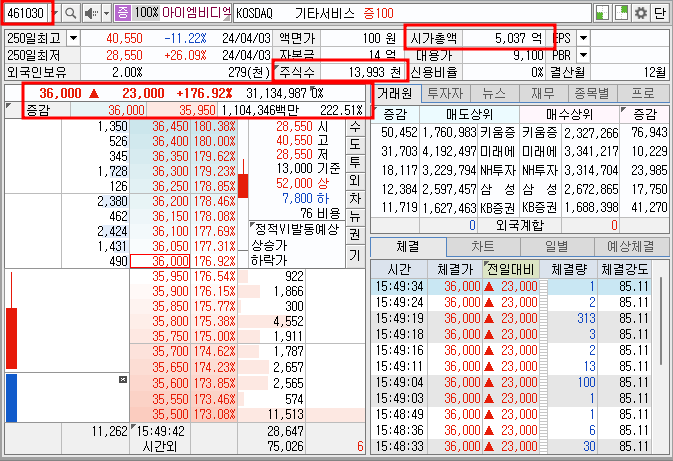
Task: Click the 시가총액 label
Action: pos(434,38)
